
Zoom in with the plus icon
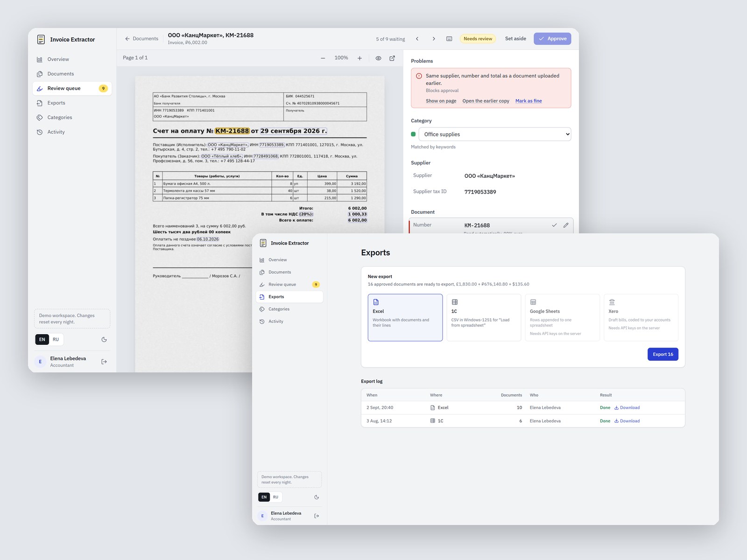point(359,58)
